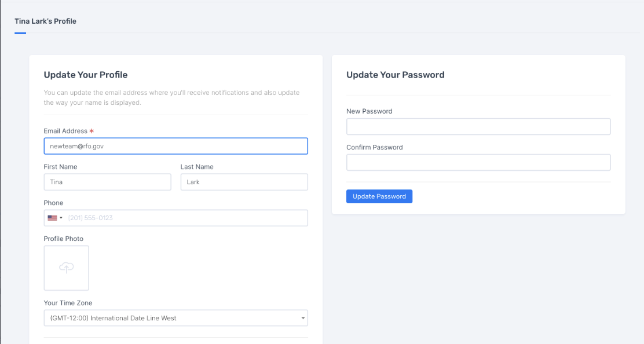Click the cloud upload icon for Profile Photo

(67, 268)
